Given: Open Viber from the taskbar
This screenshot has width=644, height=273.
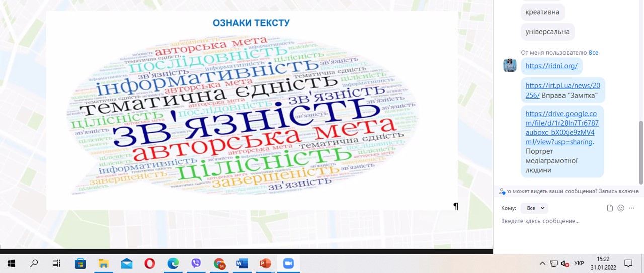Looking at the screenshot, I should tap(196, 263).
